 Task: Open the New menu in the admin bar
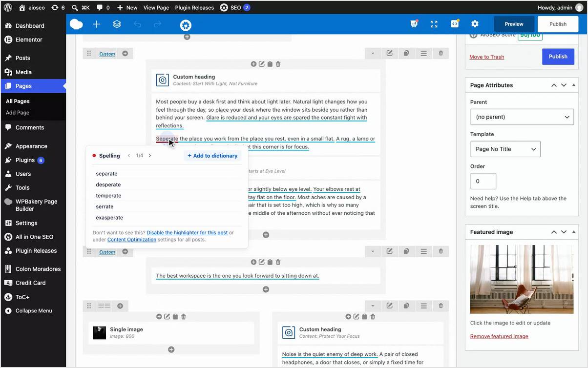[x=127, y=7]
